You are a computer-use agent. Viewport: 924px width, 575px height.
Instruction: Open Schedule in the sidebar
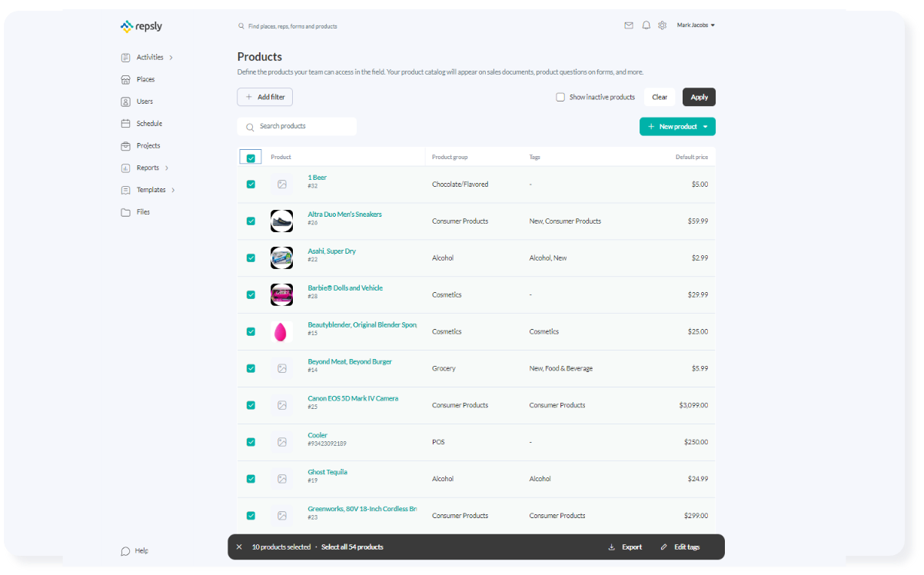coord(149,124)
